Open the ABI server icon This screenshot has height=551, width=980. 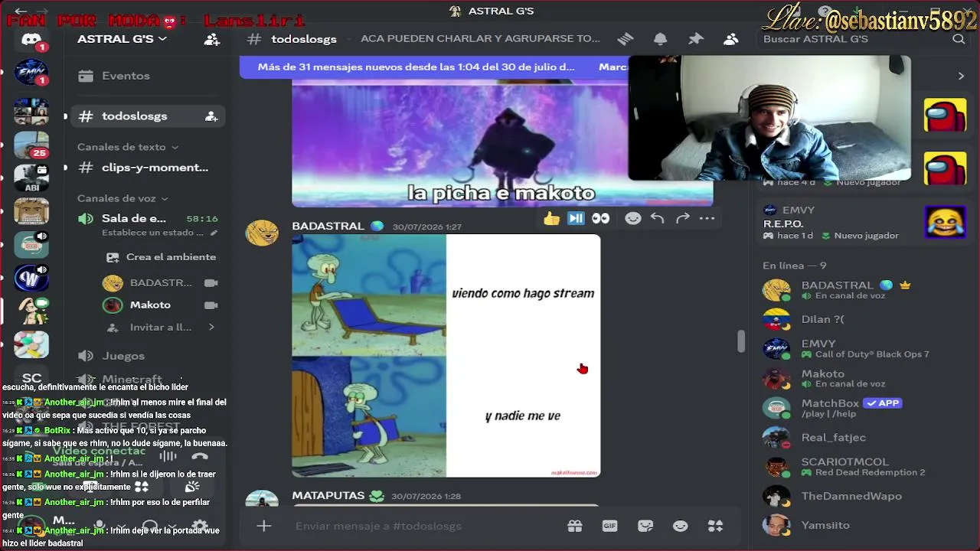pyautogui.click(x=31, y=178)
